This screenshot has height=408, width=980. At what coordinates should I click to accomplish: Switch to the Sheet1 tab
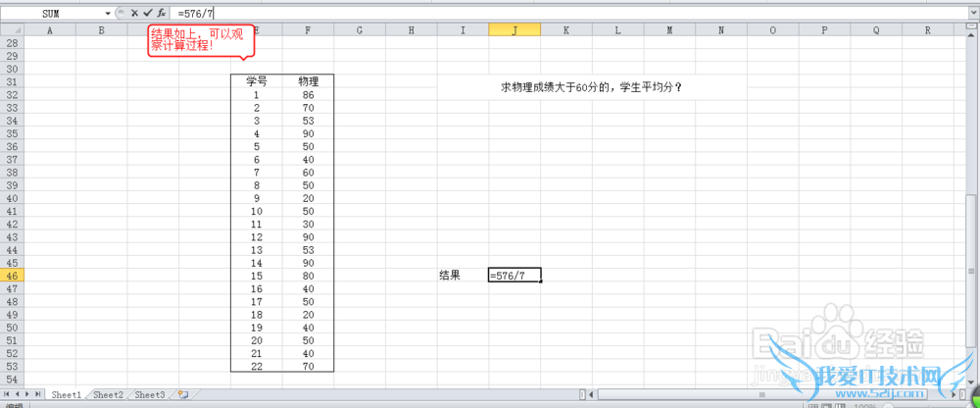pyautogui.click(x=67, y=395)
